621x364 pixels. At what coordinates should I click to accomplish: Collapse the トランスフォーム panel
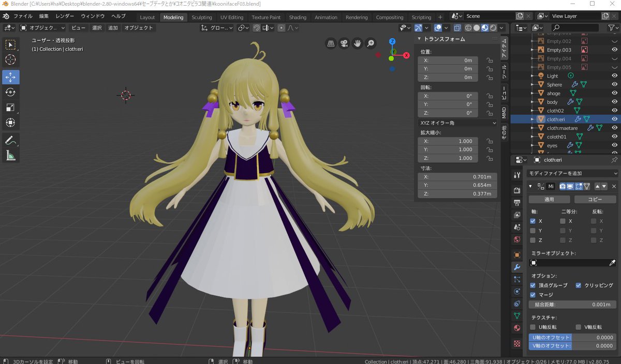click(x=420, y=39)
